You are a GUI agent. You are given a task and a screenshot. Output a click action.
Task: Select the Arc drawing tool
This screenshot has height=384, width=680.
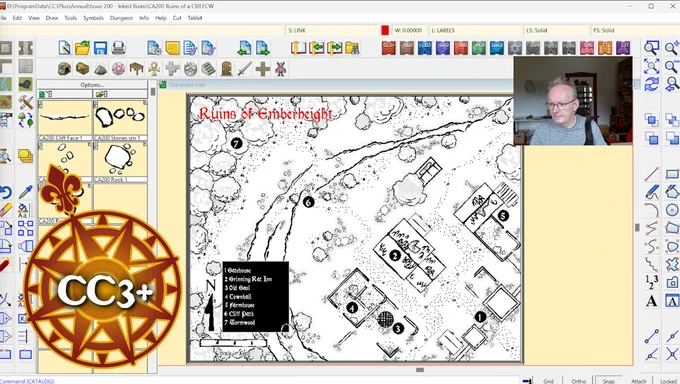pyautogui.click(x=651, y=210)
